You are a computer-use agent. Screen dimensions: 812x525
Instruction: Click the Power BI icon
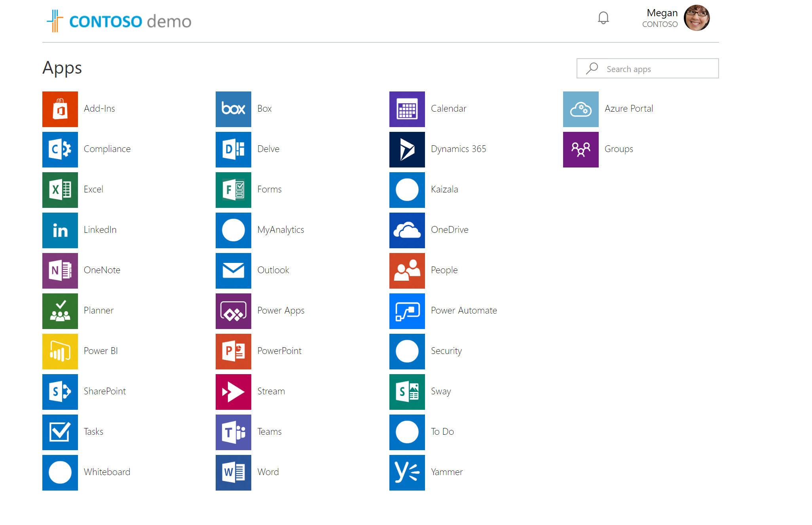click(60, 352)
